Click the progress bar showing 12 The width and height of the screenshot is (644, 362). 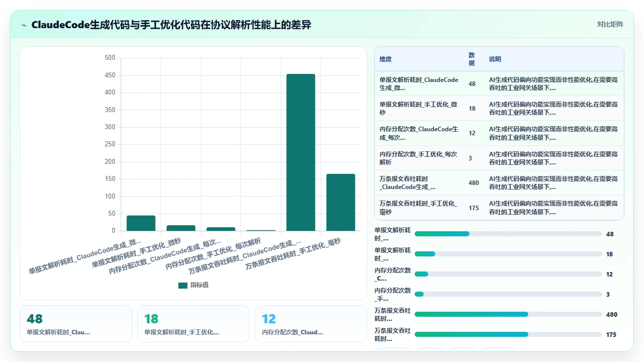(x=508, y=274)
